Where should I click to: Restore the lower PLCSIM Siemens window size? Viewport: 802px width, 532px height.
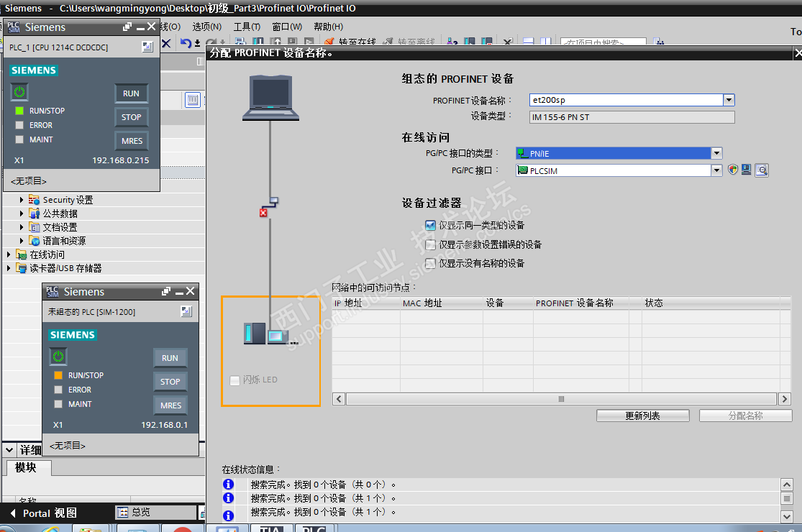click(x=166, y=291)
